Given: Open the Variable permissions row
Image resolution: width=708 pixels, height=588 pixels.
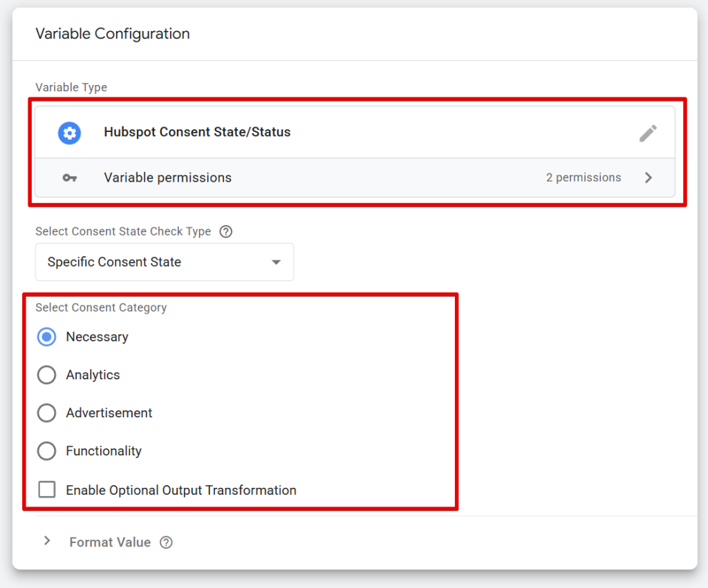Looking at the screenshot, I should pos(355,178).
